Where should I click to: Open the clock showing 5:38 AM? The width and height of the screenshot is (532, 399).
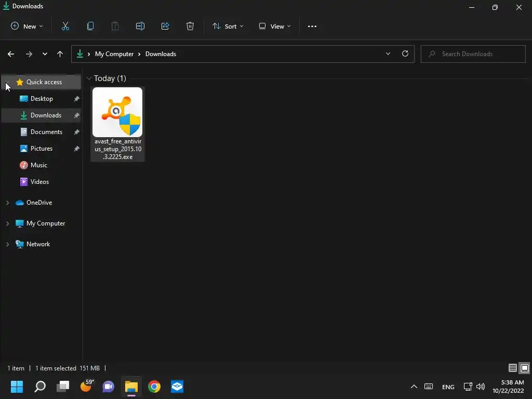(x=508, y=387)
